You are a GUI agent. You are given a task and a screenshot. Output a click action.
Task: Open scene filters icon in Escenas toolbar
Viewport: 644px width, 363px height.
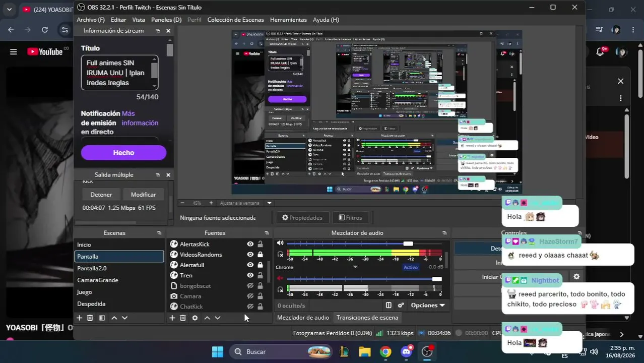click(102, 318)
